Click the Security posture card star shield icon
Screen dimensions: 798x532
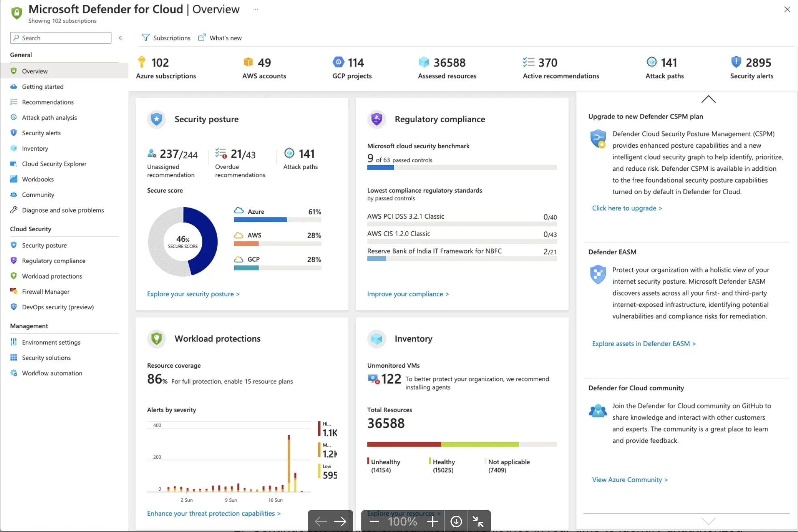[x=156, y=119]
